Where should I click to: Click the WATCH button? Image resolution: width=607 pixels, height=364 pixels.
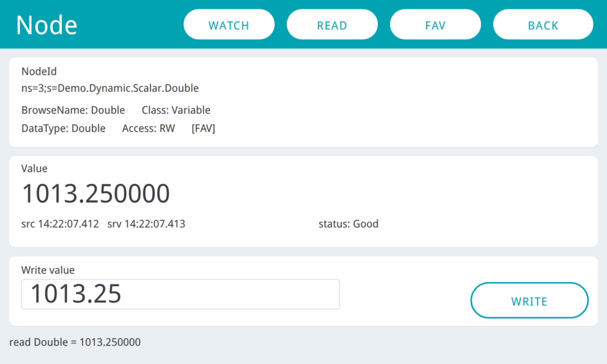point(229,24)
